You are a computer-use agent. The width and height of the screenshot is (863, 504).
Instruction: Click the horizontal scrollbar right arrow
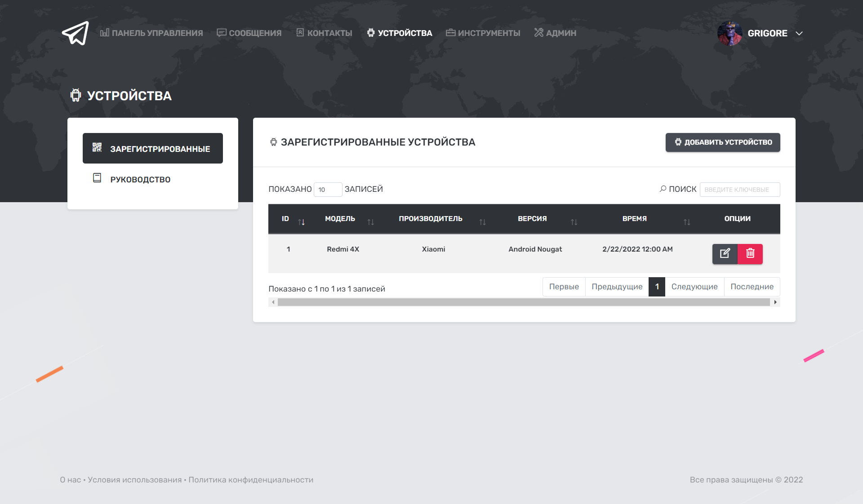(x=775, y=302)
